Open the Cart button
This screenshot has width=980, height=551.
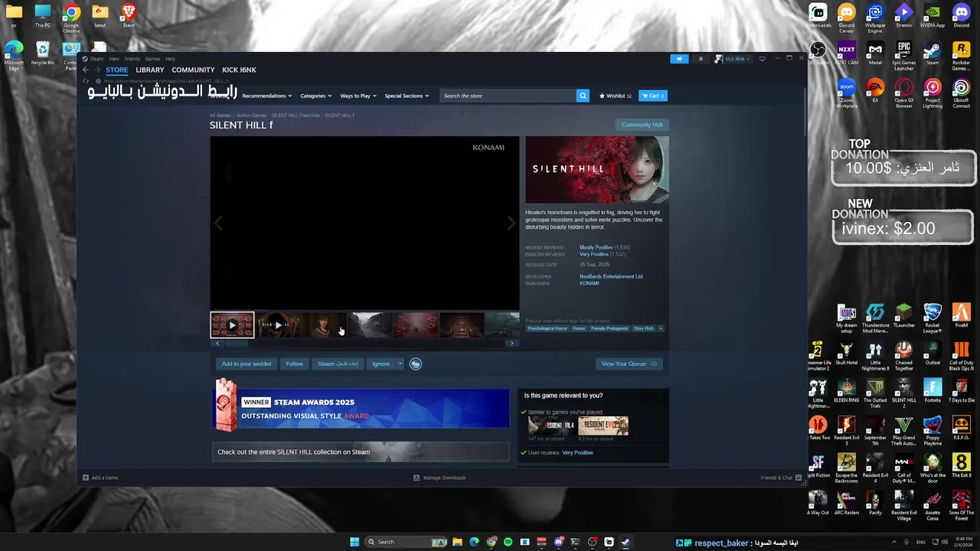tap(652, 96)
